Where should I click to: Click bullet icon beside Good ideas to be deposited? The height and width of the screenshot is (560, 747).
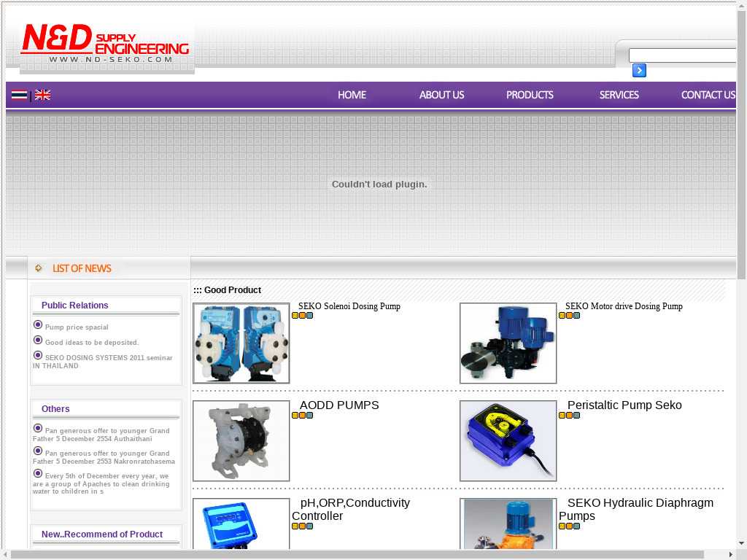click(38, 340)
